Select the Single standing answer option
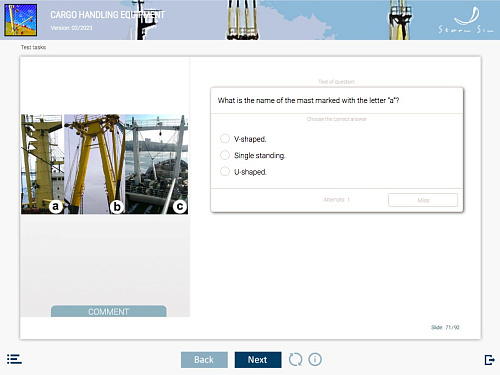 (225, 155)
